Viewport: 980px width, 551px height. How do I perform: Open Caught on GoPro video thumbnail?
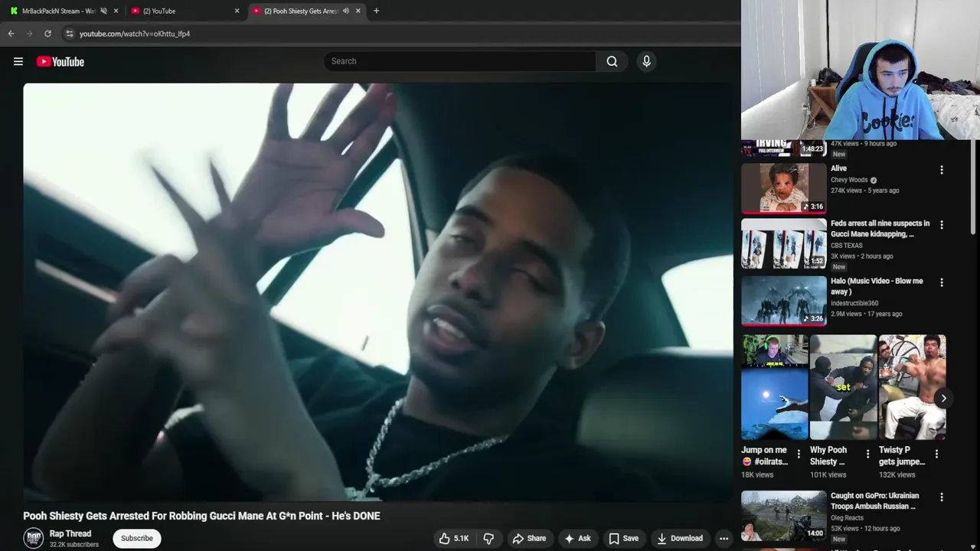784,516
